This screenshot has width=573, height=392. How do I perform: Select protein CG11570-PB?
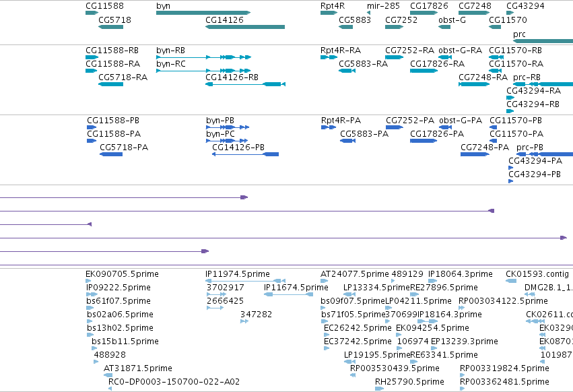coord(494,127)
